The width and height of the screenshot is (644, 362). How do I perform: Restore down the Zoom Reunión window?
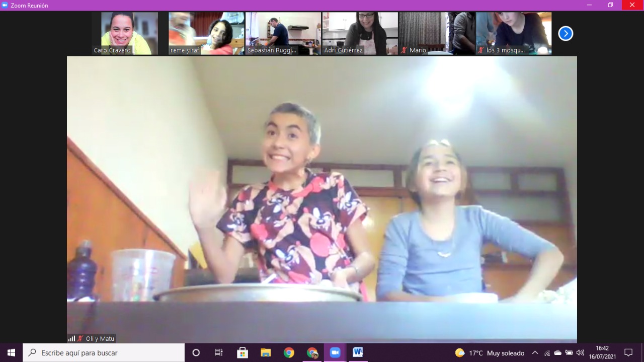tap(610, 5)
